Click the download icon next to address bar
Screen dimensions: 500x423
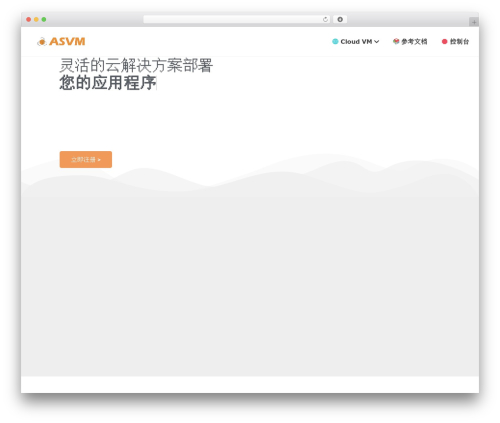click(x=340, y=19)
